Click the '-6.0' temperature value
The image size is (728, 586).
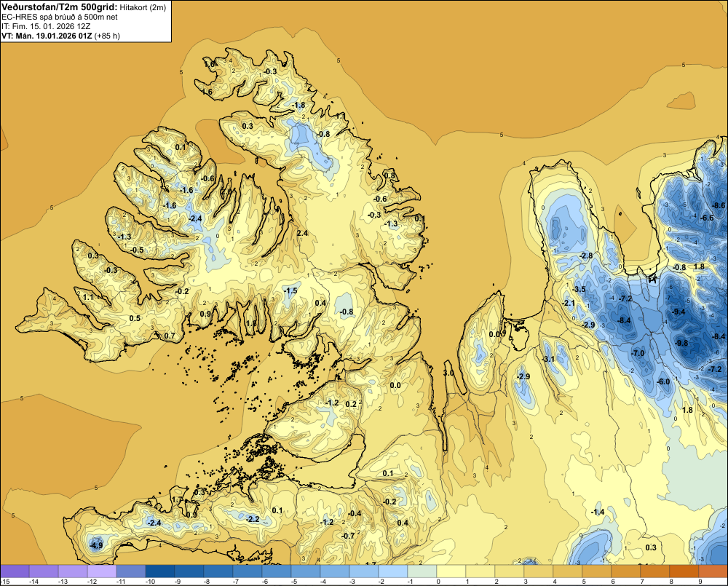coord(663,381)
